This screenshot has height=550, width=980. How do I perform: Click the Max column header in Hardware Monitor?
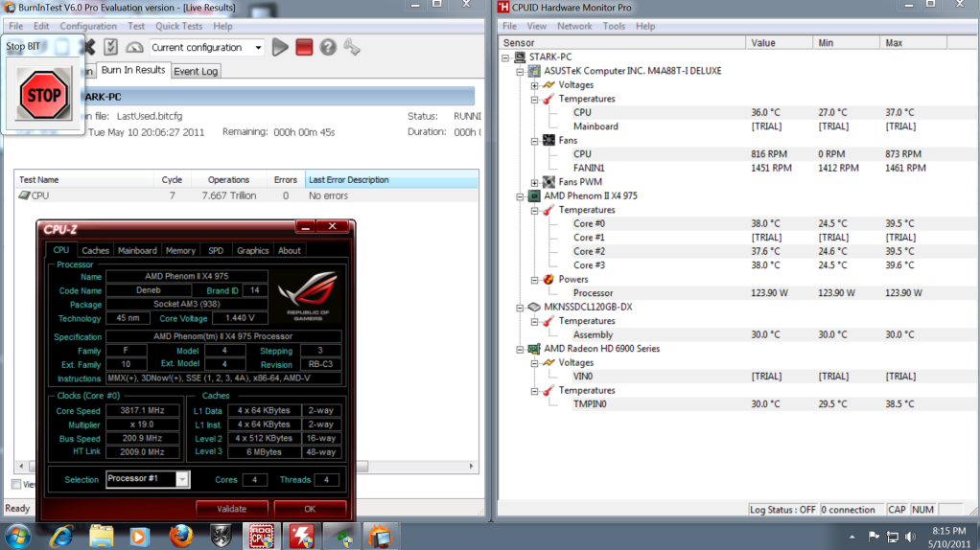click(x=913, y=43)
